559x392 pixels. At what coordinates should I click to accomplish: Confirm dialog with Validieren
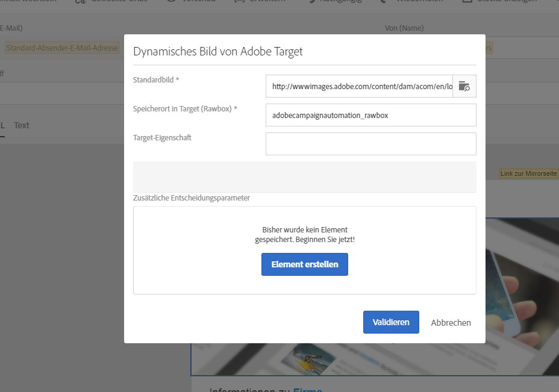click(x=391, y=322)
